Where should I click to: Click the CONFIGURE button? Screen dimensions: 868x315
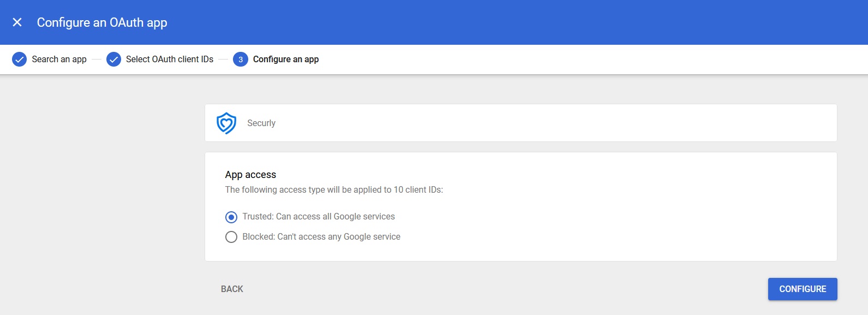click(x=803, y=289)
